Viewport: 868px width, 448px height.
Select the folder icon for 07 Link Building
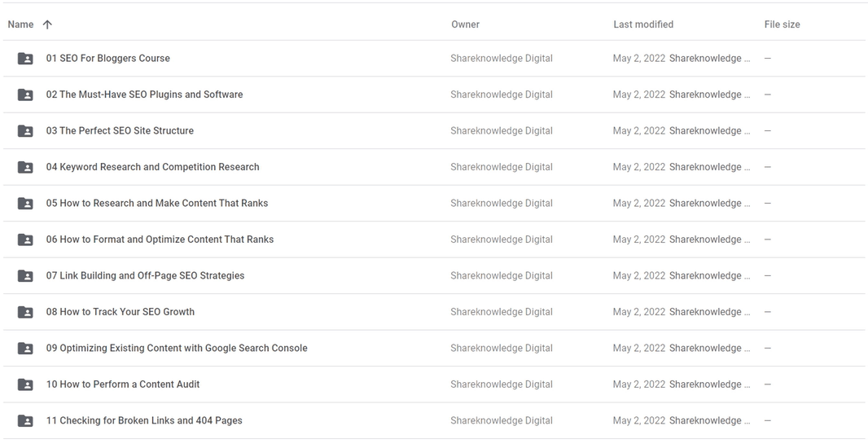point(25,276)
